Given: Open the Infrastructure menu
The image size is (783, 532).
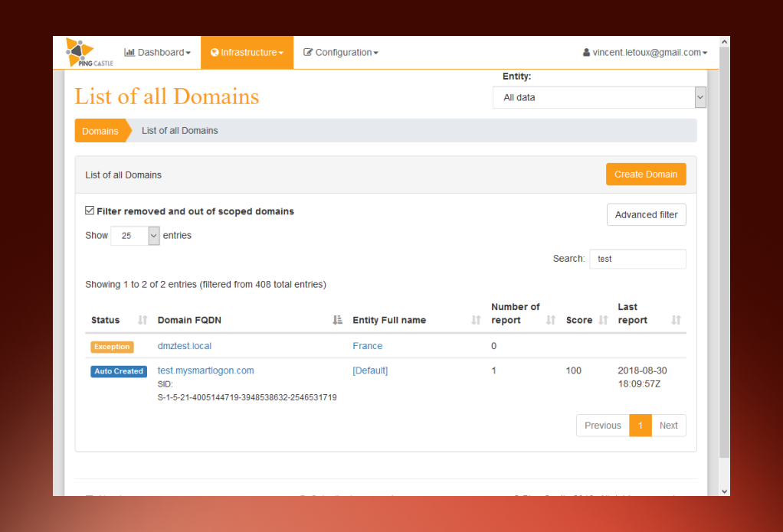Looking at the screenshot, I should [247, 52].
